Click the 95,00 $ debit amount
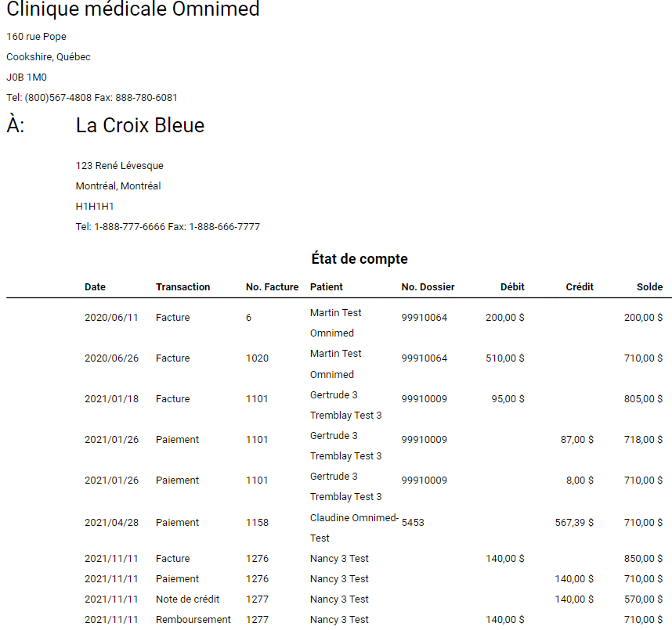 pyautogui.click(x=508, y=399)
